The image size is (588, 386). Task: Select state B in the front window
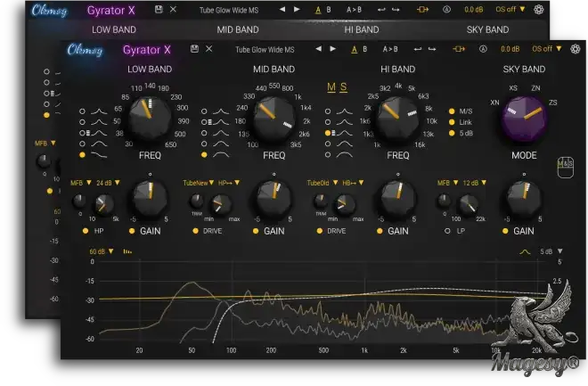(x=365, y=49)
